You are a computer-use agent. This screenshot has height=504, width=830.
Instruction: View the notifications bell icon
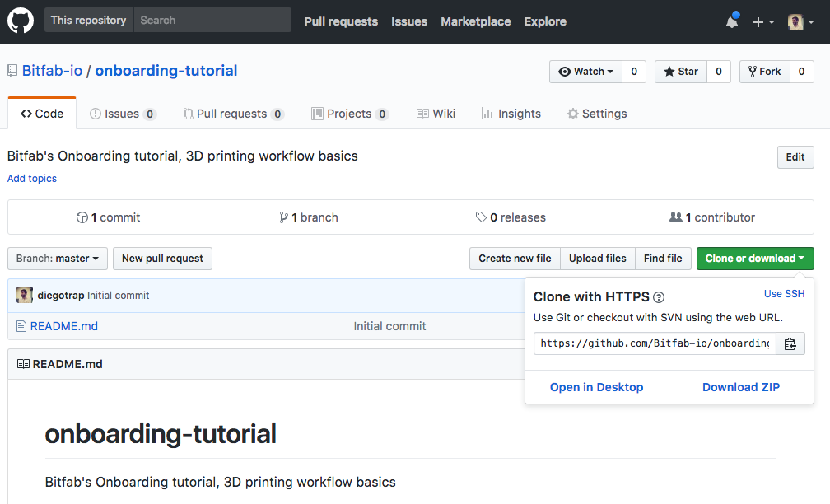point(732,21)
